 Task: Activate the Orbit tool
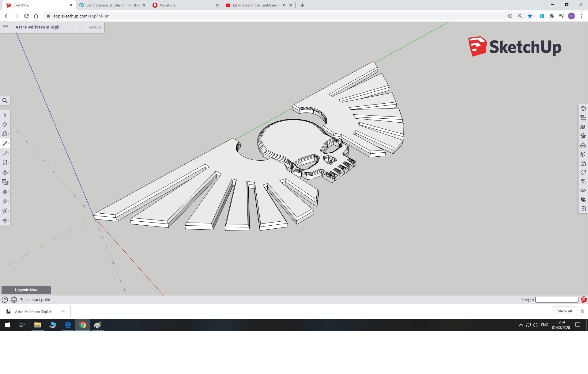click(x=5, y=221)
